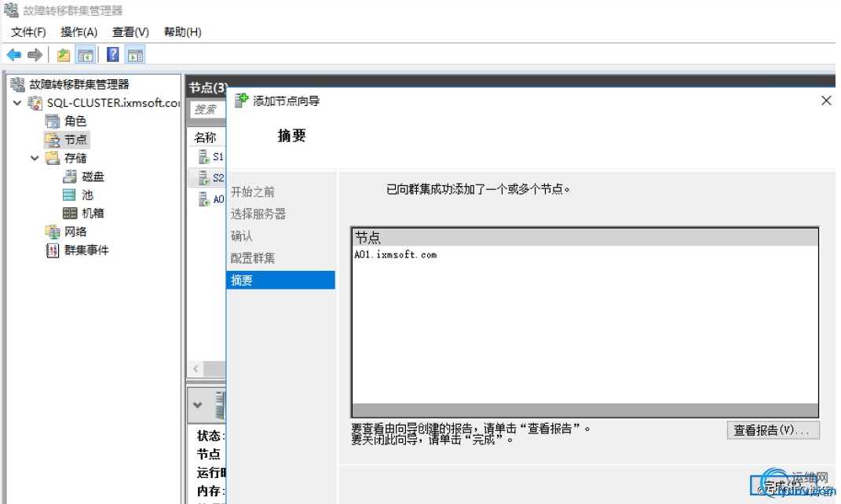Click the Forward arrow toolbar icon

35,55
